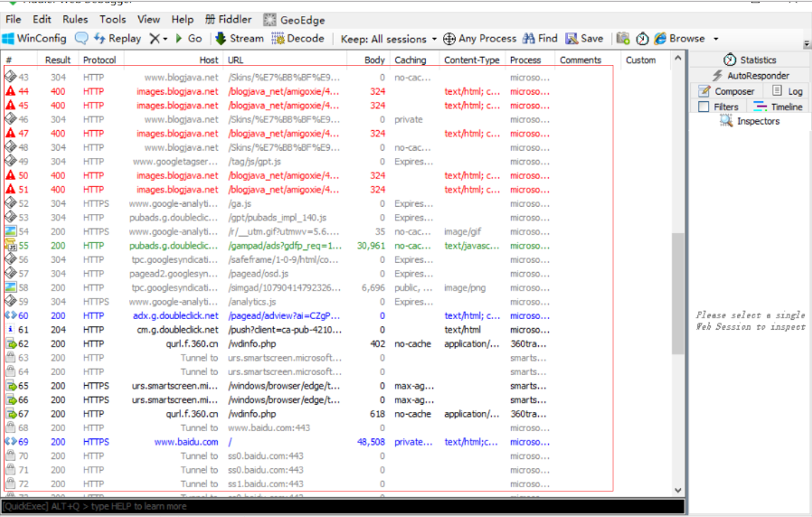Click the Remove sessions X icon
This screenshot has height=517, width=812.
(x=155, y=38)
